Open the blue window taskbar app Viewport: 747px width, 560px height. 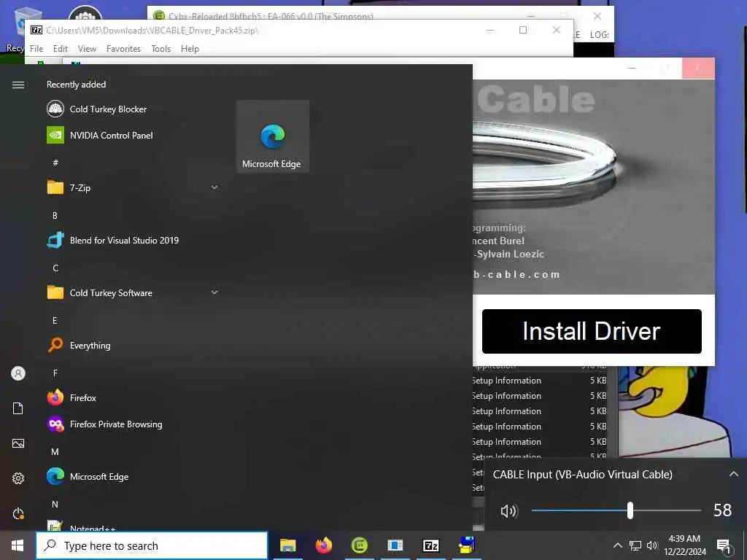(395, 545)
